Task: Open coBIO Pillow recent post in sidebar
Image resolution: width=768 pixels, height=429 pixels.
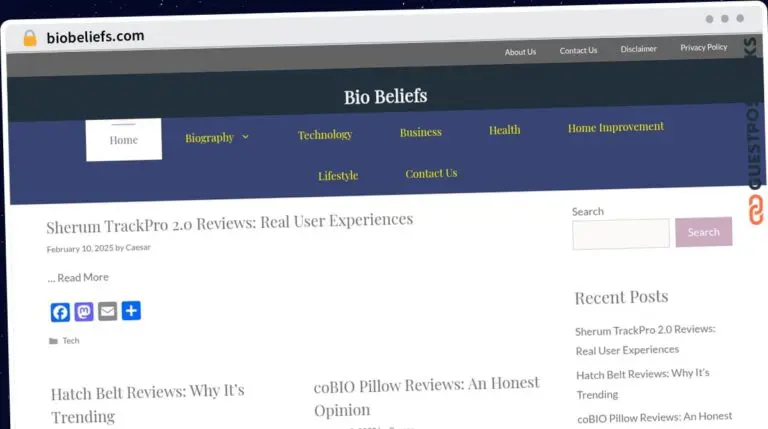Action: [654, 417]
